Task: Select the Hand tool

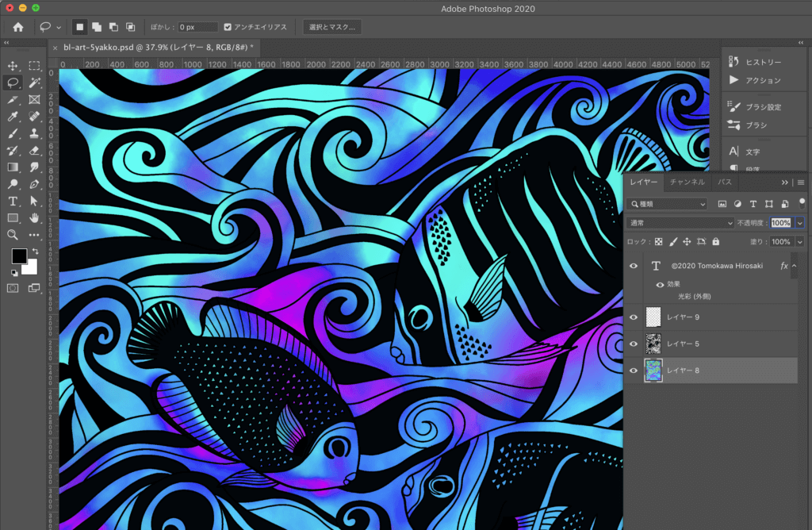Action: click(x=34, y=218)
